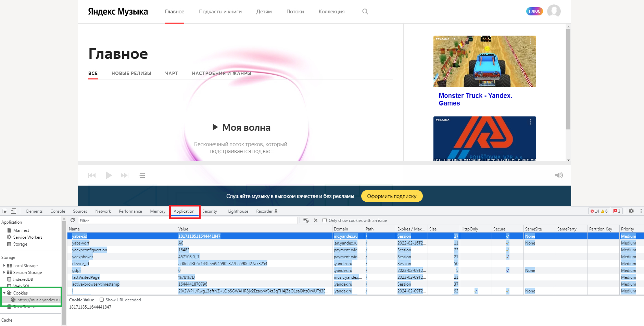Open the Lighthouse tab
644x326 pixels.
[238, 211]
